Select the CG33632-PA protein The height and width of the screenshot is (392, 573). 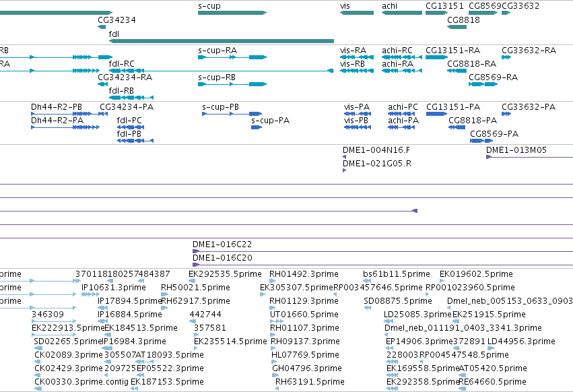[506, 114]
